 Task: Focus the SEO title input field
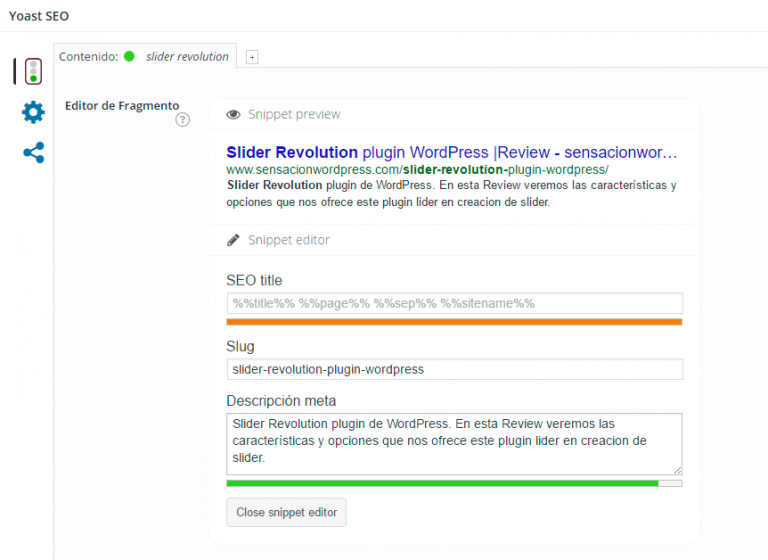[455, 303]
